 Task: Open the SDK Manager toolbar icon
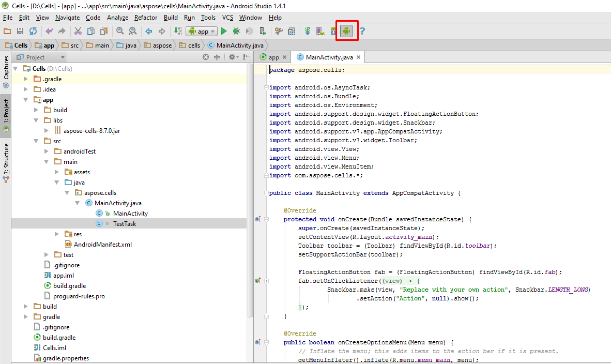click(333, 31)
